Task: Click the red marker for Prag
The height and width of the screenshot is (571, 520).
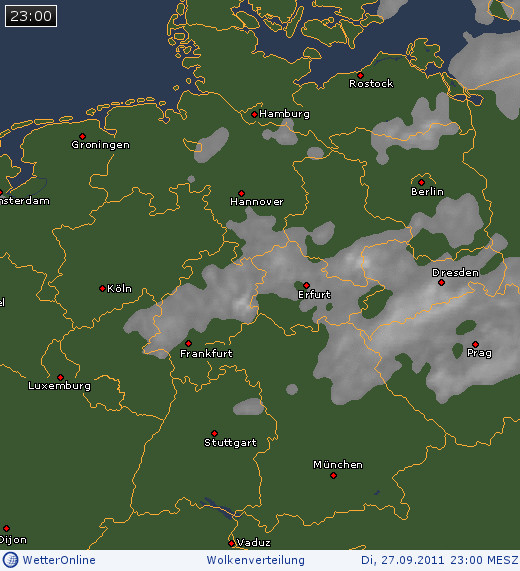Action: pyautogui.click(x=475, y=344)
